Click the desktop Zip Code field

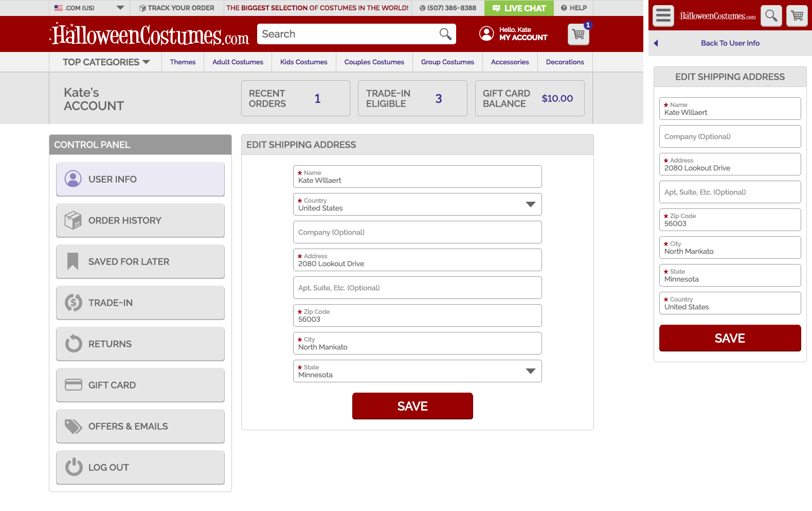click(x=417, y=315)
